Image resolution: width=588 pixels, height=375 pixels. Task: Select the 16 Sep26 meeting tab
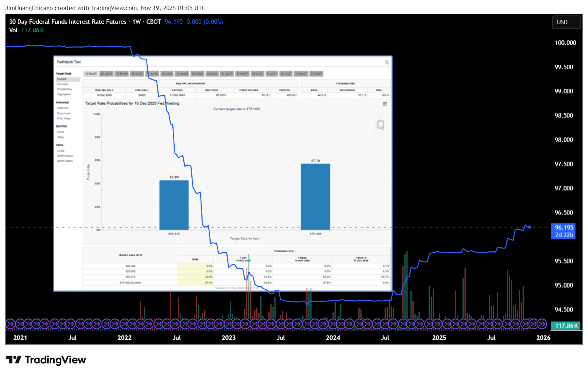point(182,74)
